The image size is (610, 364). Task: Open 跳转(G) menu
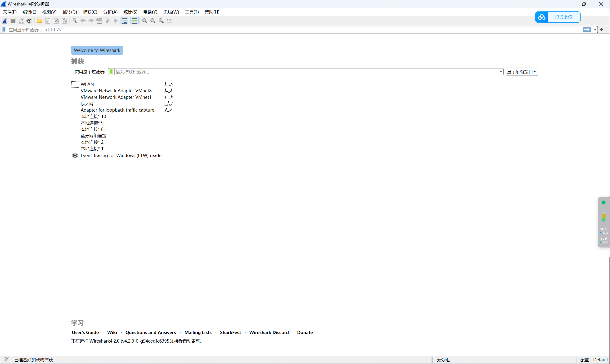pyautogui.click(x=70, y=12)
